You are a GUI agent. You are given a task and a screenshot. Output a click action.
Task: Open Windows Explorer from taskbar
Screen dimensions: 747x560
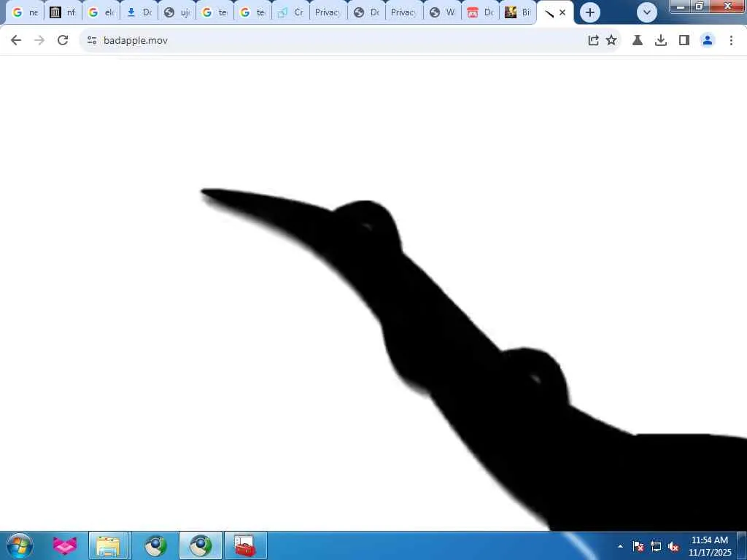tap(108, 545)
